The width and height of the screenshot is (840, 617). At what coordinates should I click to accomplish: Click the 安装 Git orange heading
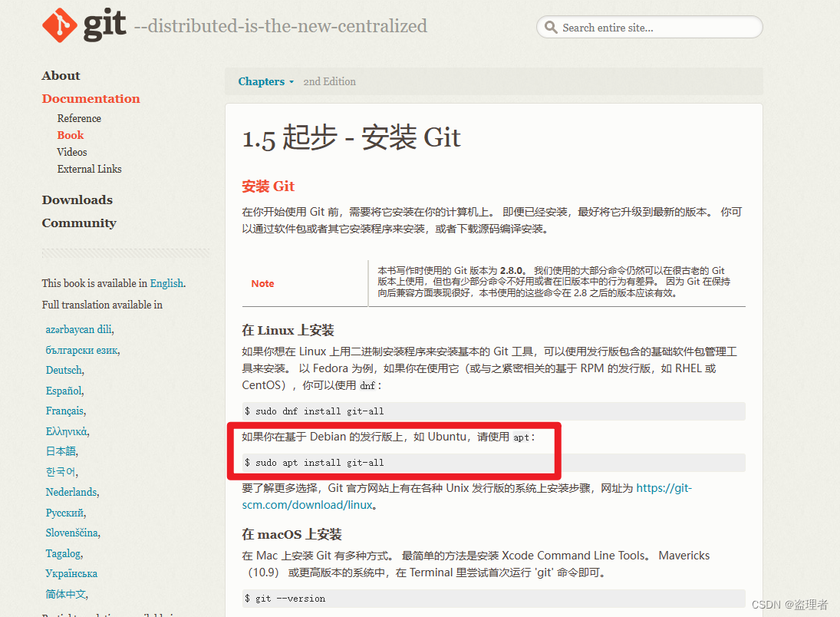268,186
